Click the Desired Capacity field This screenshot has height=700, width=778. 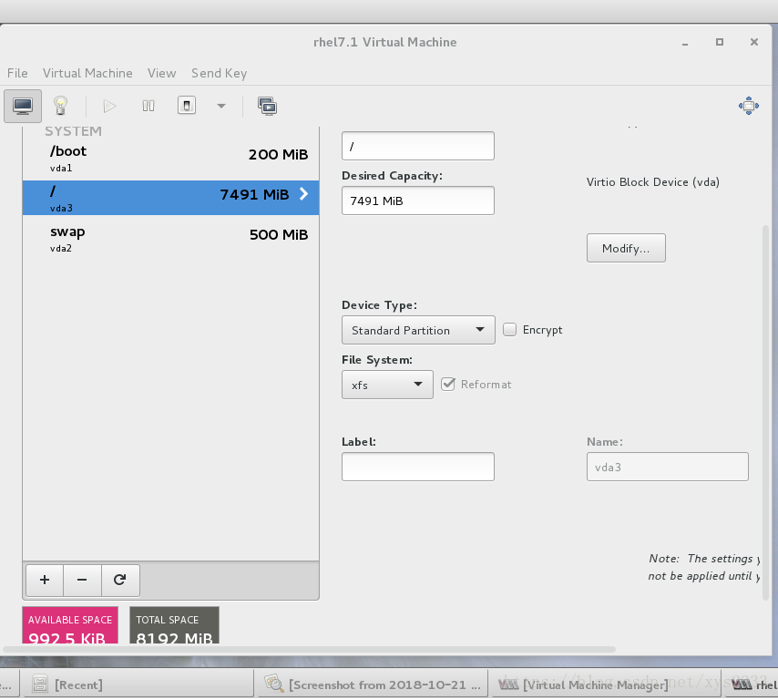tap(418, 201)
